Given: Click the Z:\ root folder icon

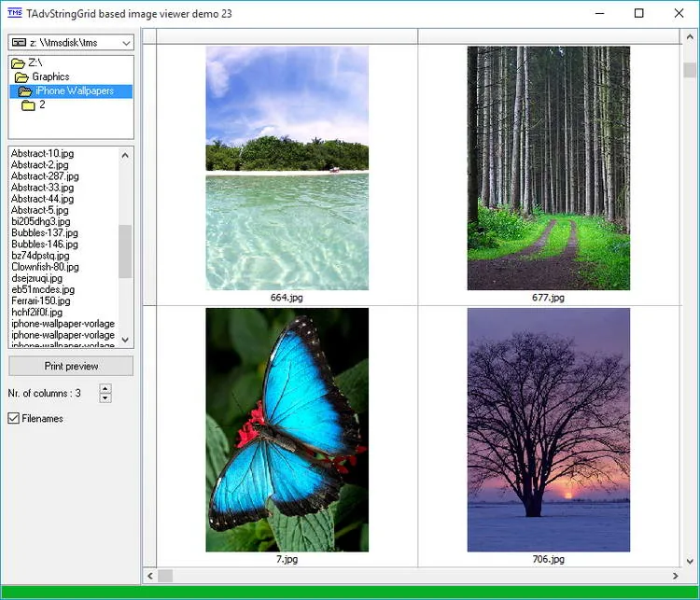Looking at the screenshot, I should (x=18, y=63).
